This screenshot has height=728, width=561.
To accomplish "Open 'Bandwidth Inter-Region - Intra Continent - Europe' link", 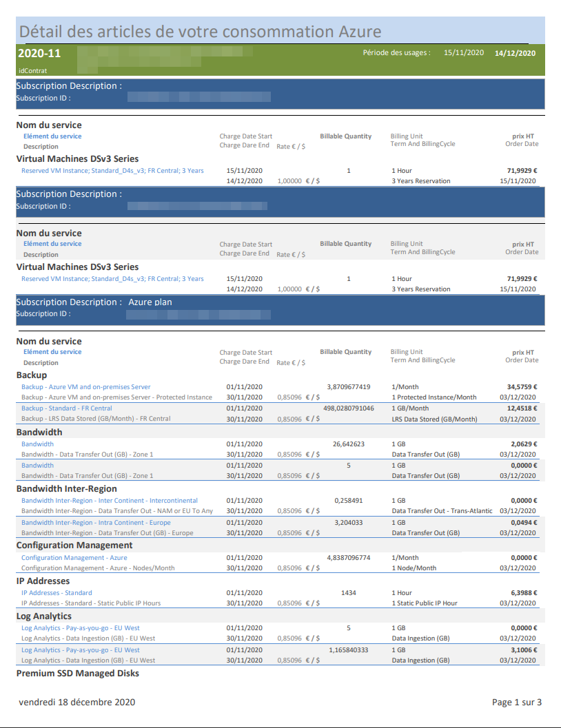I will click(96, 522).
